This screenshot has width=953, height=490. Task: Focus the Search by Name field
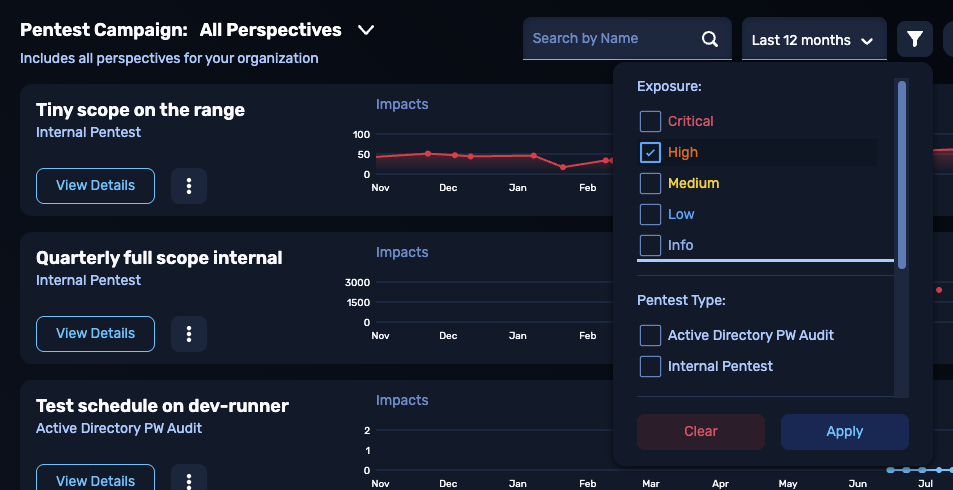coord(610,39)
